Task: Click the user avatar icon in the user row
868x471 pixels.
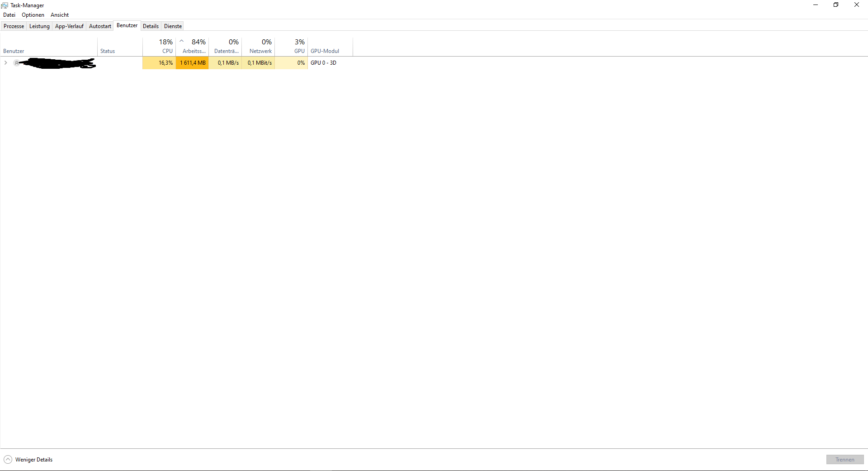Action: 17,63
